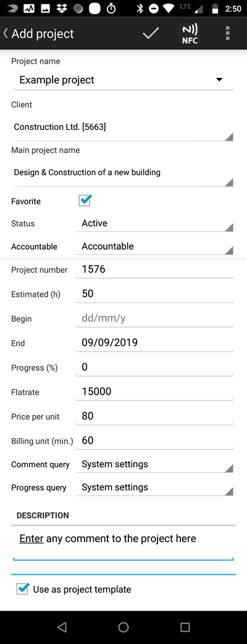The width and height of the screenshot is (247, 644).
Task: Open the Client selector Construction Ltd.
Action: point(123,128)
